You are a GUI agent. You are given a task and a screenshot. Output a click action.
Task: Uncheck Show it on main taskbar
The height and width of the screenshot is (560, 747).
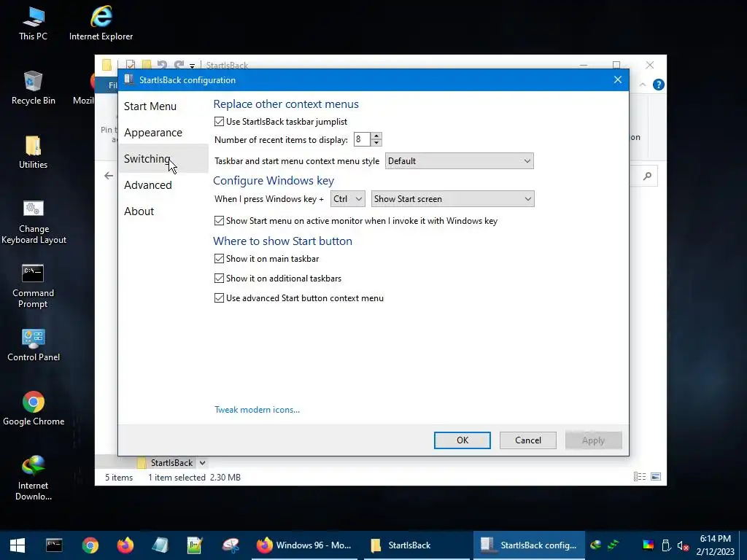click(x=219, y=259)
